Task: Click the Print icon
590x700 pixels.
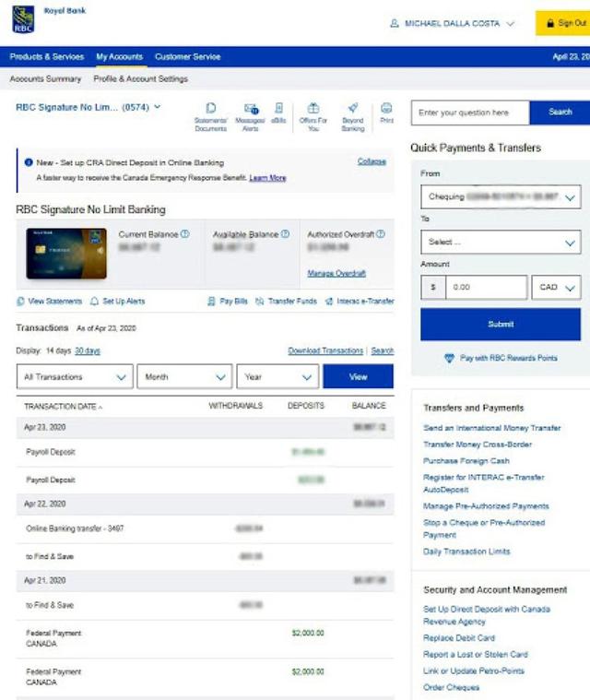Action: point(386,109)
